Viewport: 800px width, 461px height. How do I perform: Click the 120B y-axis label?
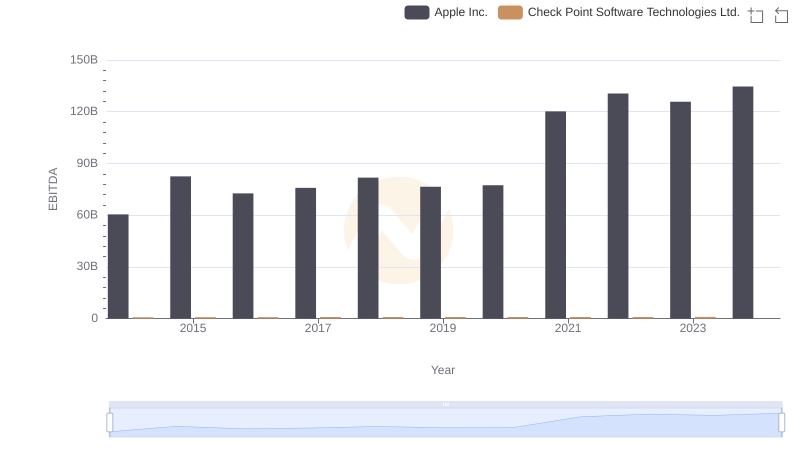[x=84, y=112]
